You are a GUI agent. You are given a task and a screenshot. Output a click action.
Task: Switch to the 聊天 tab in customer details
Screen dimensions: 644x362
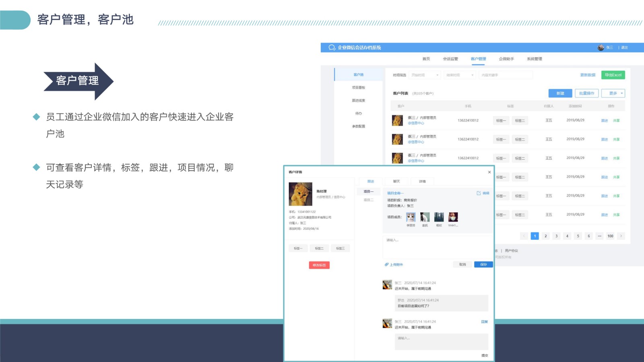pyautogui.click(x=397, y=181)
